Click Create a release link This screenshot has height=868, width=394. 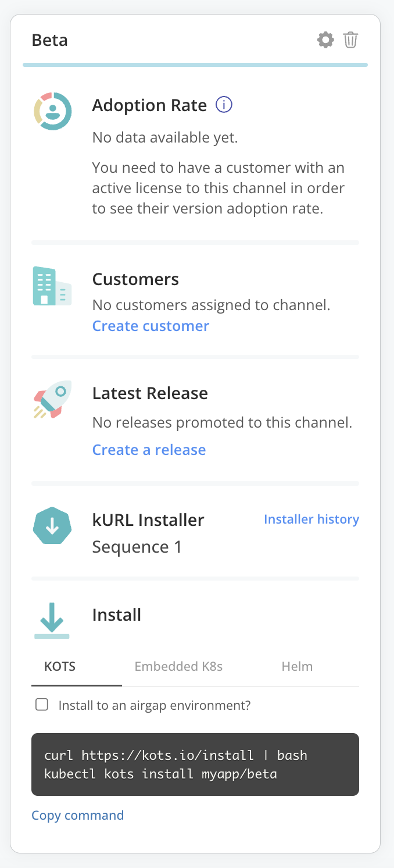pos(149,449)
